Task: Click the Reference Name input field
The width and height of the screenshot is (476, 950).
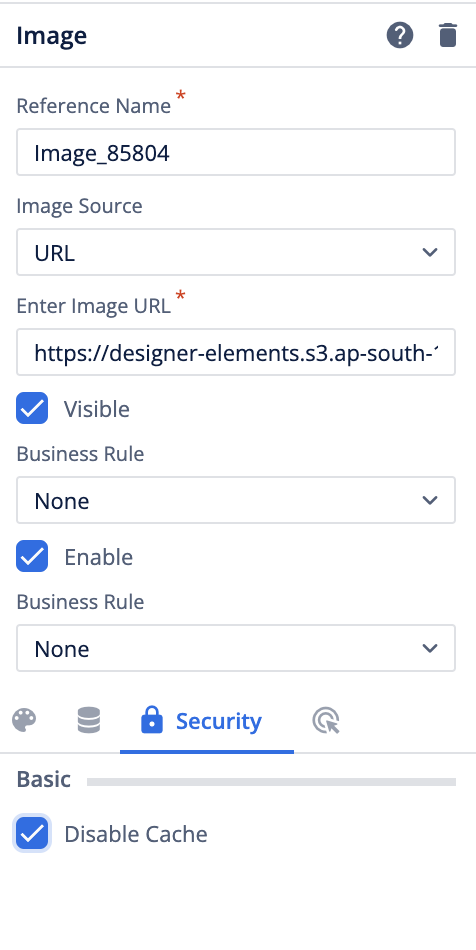Action: (x=236, y=152)
